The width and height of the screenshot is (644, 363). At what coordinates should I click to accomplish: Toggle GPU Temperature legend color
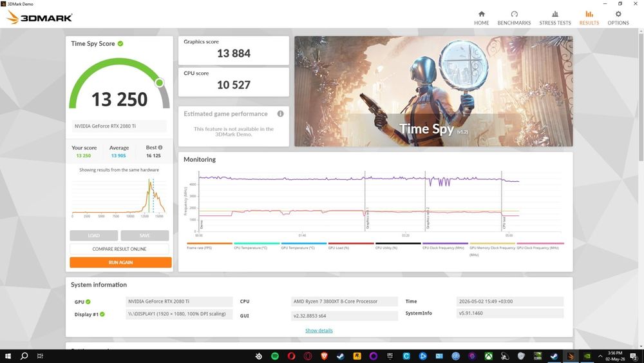point(303,243)
